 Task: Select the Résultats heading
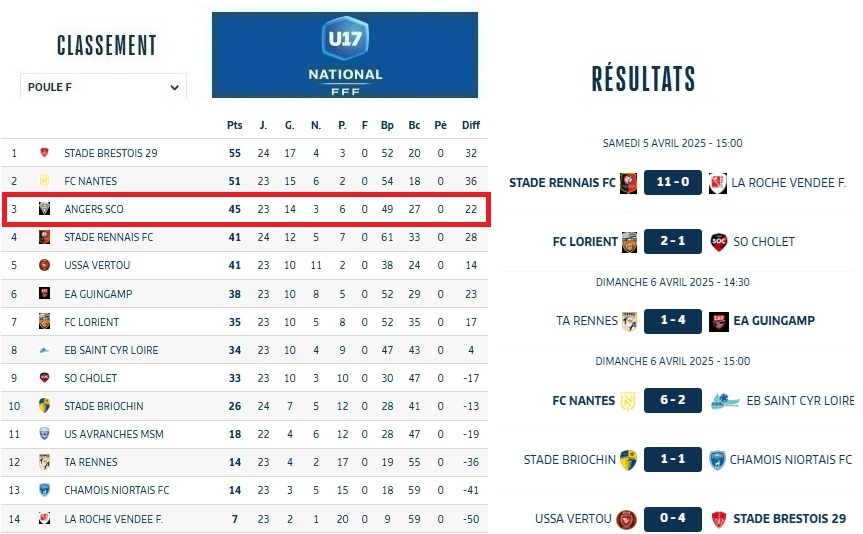coord(643,79)
